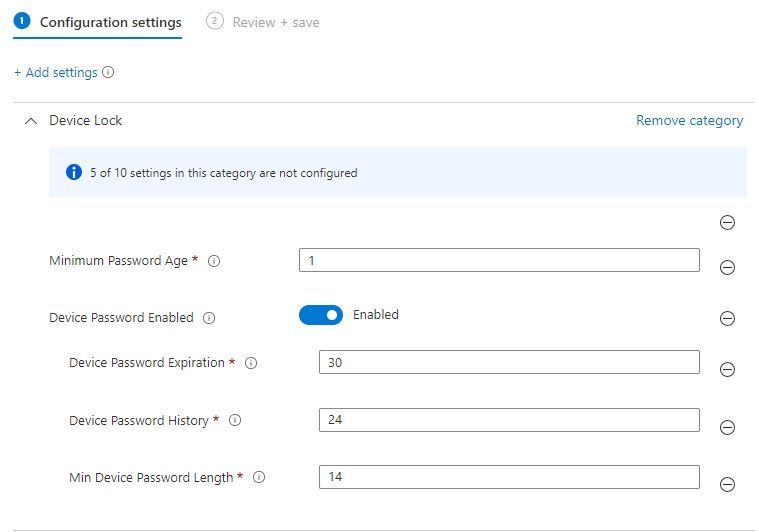Remove the Device Password Expiration setting

[728, 369]
